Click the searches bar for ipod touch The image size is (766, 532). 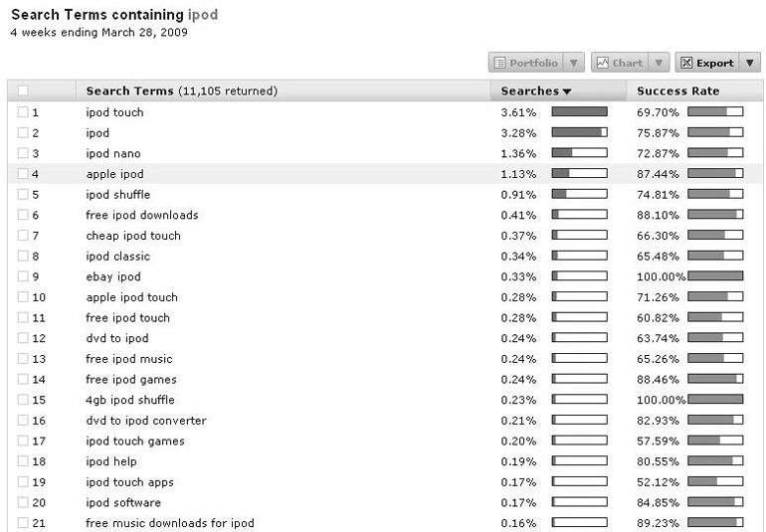tap(579, 112)
